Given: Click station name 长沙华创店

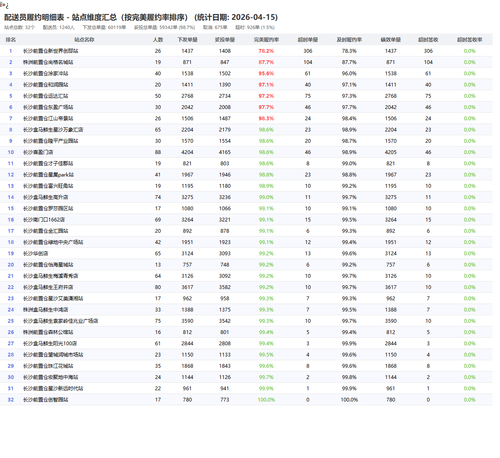Looking at the screenshot, I should [x=35, y=254].
